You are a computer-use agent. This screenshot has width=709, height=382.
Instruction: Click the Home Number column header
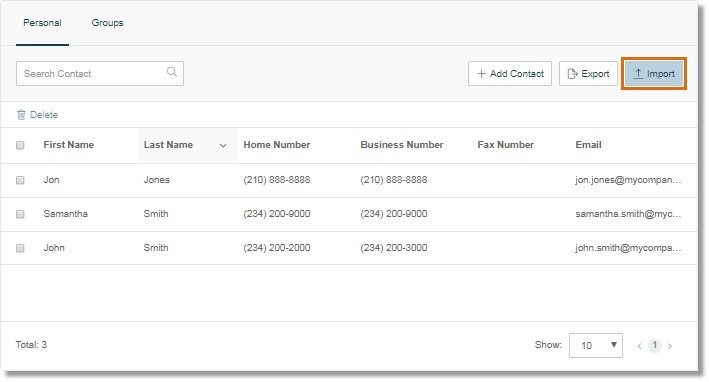[277, 145]
